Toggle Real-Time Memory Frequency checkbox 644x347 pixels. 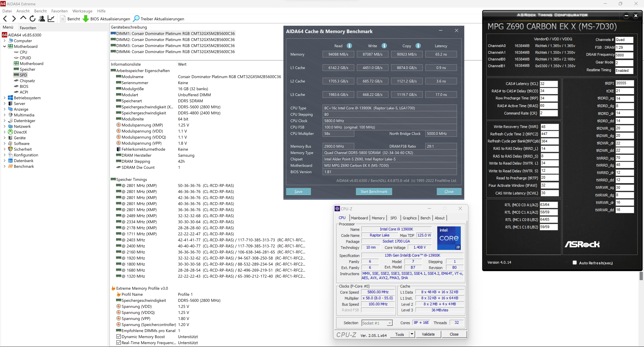119,343
